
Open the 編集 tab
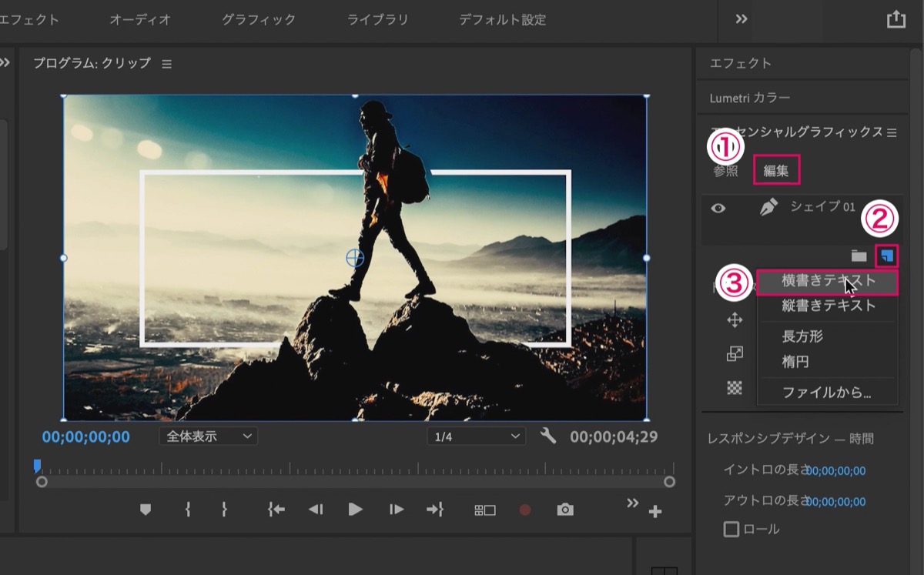pos(776,171)
